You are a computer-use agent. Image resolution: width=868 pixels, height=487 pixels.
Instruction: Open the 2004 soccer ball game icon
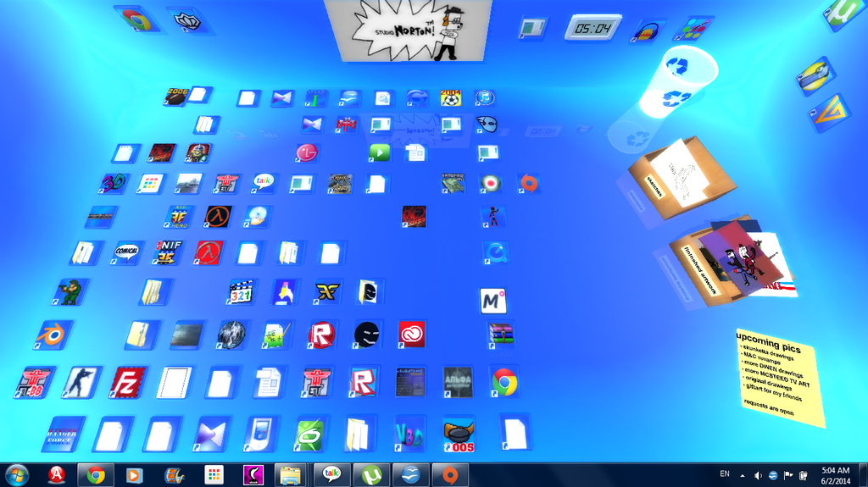(x=451, y=98)
